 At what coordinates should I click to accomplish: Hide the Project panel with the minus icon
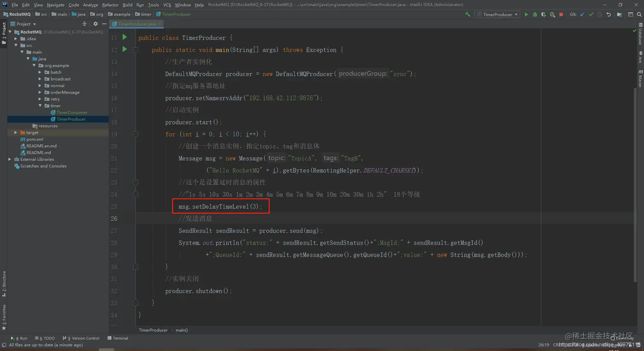pyautogui.click(x=104, y=24)
